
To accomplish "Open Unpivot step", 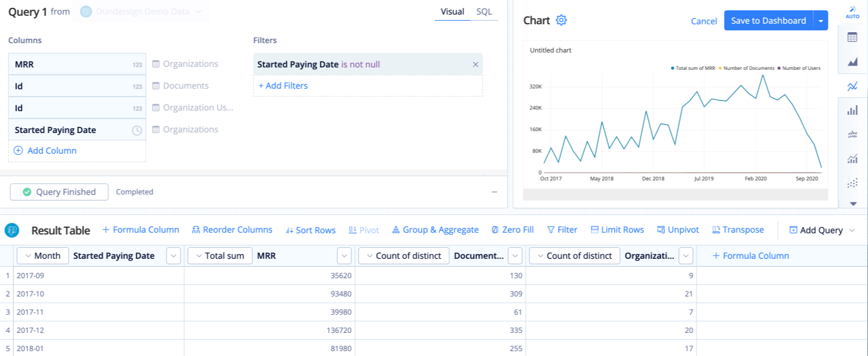I will (678, 230).
